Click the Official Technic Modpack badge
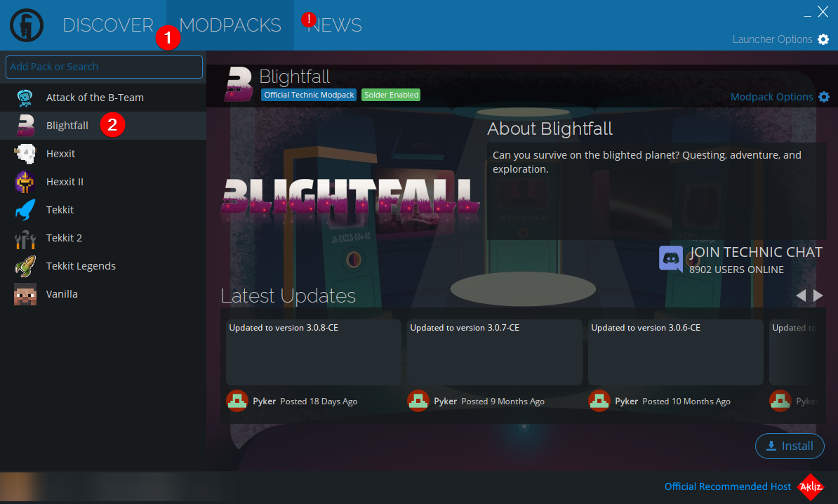The height and width of the screenshot is (504, 838). tap(309, 95)
